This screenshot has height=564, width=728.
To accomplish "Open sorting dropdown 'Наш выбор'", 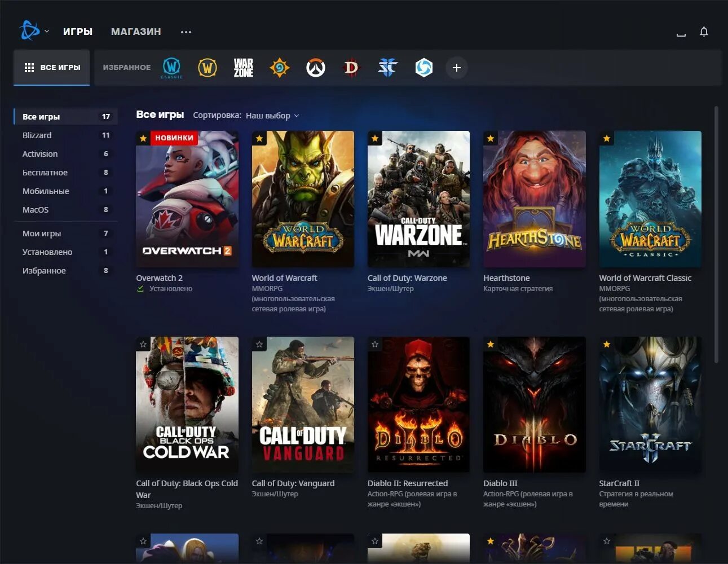I will click(272, 116).
